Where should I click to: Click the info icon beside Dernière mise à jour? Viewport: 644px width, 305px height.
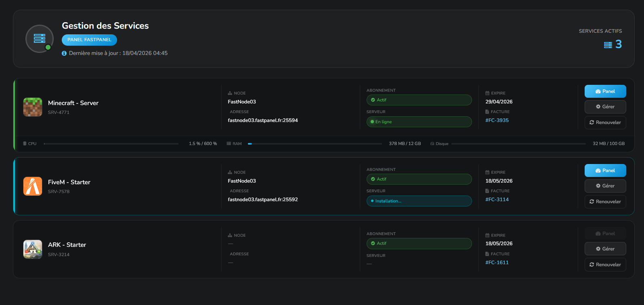click(64, 53)
